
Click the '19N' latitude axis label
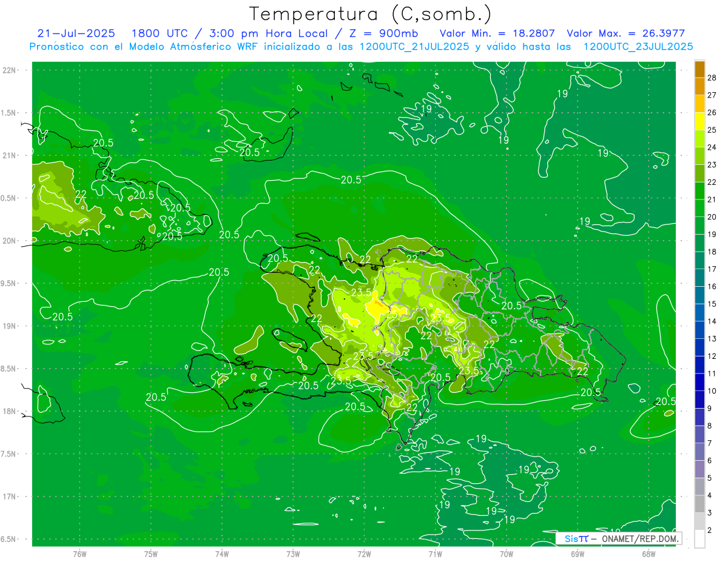click(9, 326)
